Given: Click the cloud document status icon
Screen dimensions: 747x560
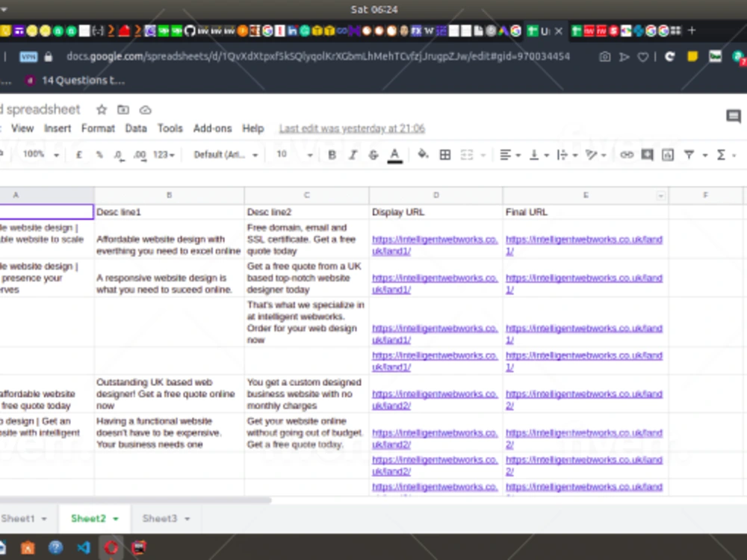Looking at the screenshot, I should [x=146, y=110].
